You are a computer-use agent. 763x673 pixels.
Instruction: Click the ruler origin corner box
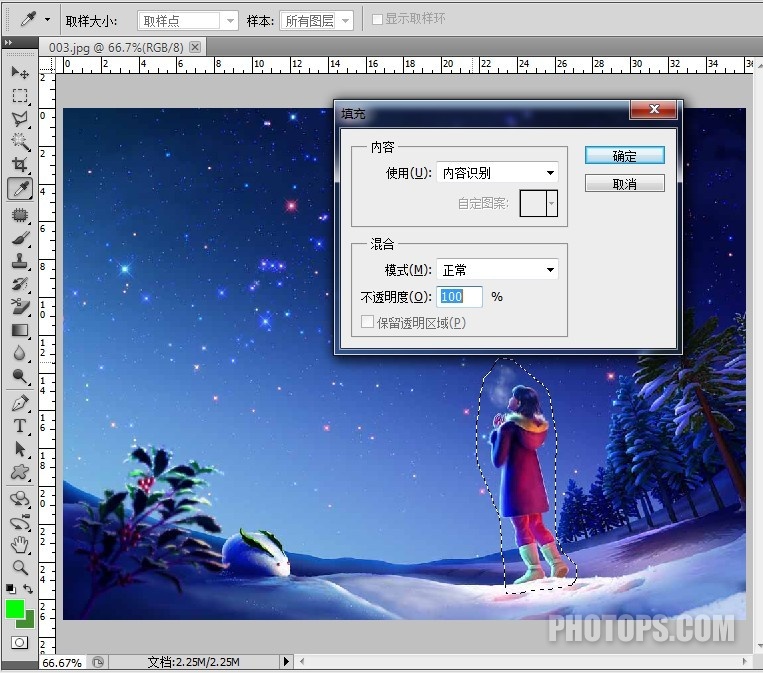click(47, 65)
